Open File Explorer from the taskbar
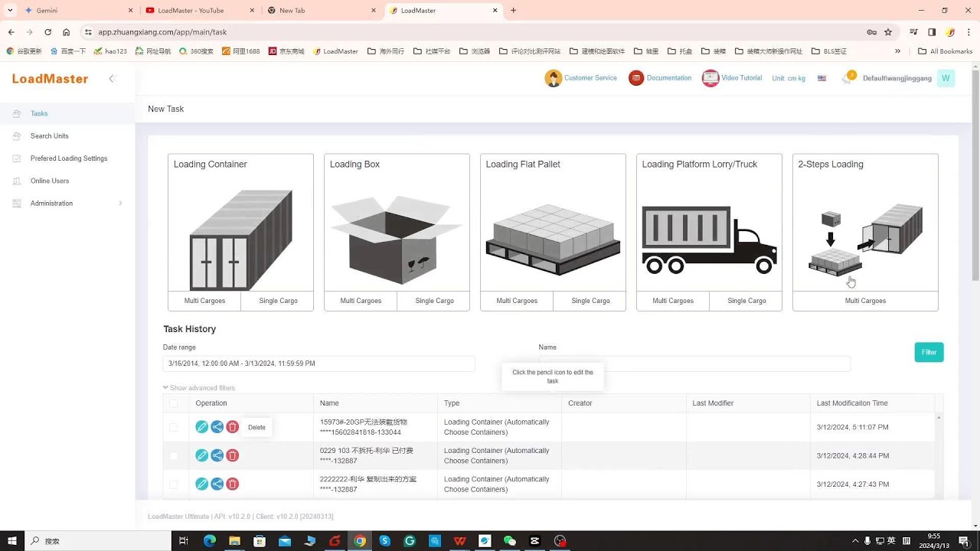This screenshot has width=980, height=551. click(234, 541)
